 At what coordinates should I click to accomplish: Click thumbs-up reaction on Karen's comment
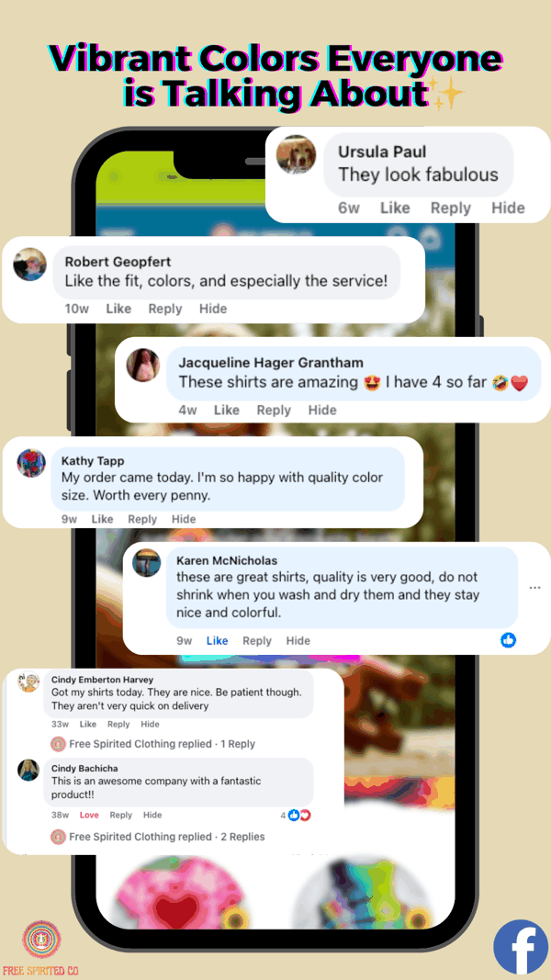pyautogui.click(x=509, y=640)
